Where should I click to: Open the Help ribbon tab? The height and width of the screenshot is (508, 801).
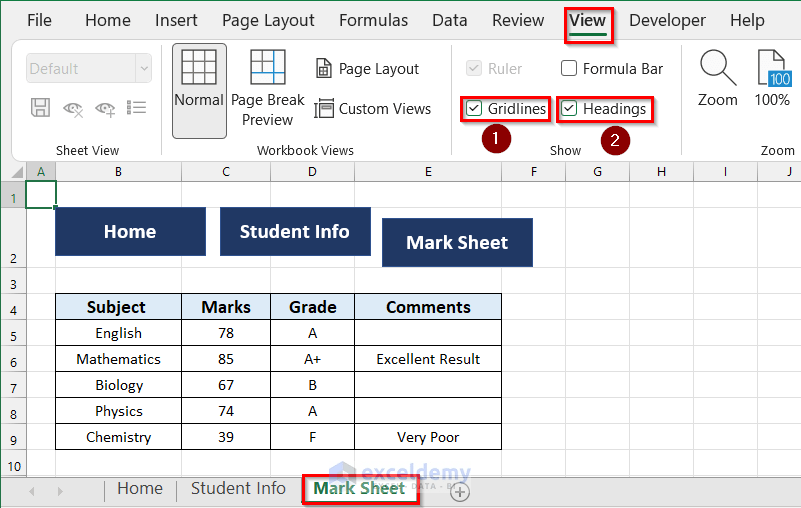click(747, 20)
